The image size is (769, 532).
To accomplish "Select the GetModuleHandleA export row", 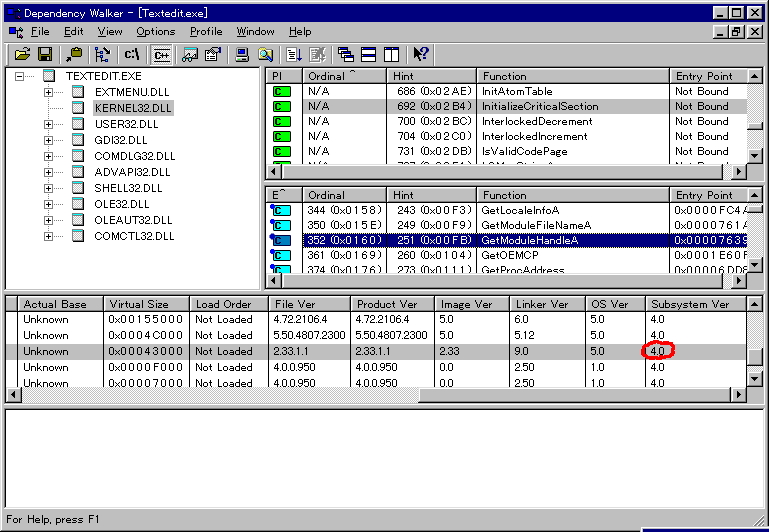I will (506, 240).
